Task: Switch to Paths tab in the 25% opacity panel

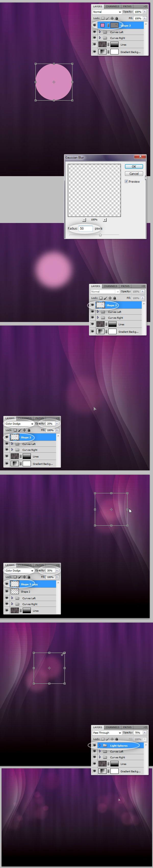Action: point(40,418)
